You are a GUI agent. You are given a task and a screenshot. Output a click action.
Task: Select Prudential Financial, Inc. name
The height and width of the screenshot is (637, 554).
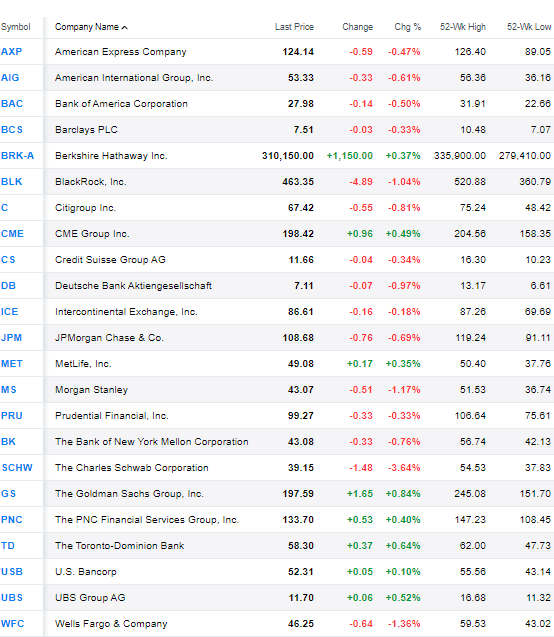point(112,416)
